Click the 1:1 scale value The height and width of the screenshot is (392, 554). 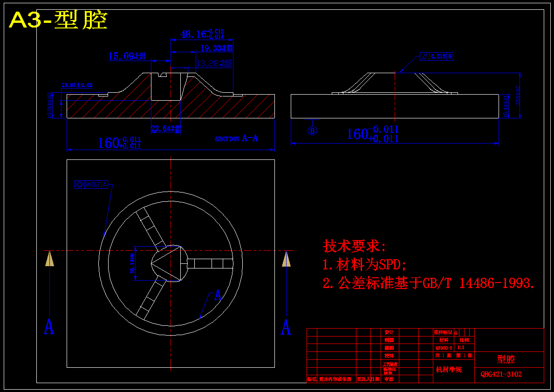pos(461,347)
